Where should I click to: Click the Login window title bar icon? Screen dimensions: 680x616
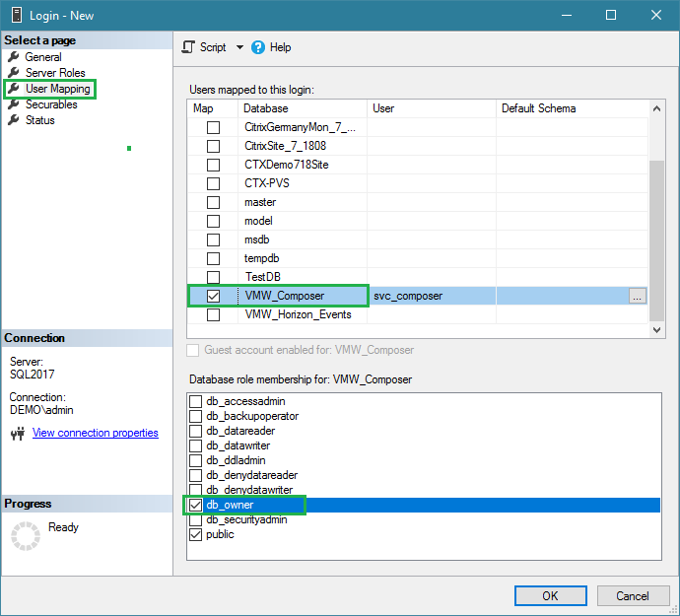[x=17, y=15]
